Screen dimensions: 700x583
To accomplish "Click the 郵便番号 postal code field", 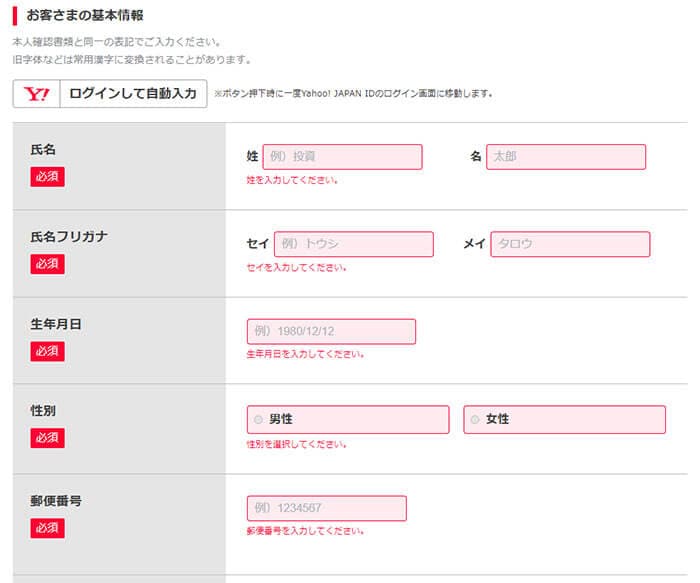I will click(327, 508).
